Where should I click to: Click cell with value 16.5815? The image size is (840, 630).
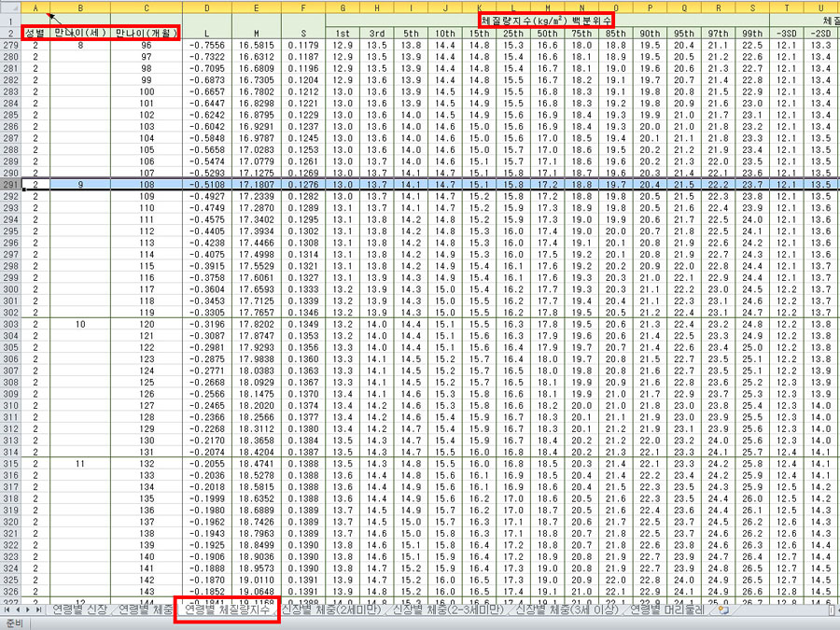pyautogui.click(x=256, y=45)
